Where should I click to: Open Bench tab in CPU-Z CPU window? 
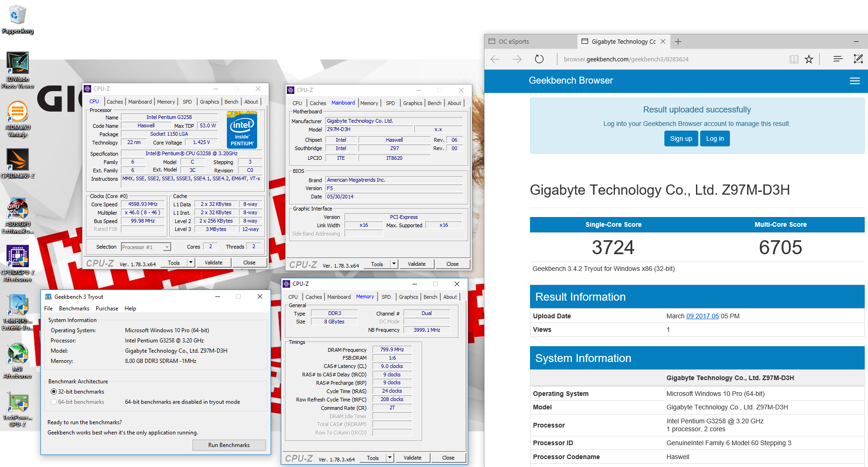pos(231,102)
